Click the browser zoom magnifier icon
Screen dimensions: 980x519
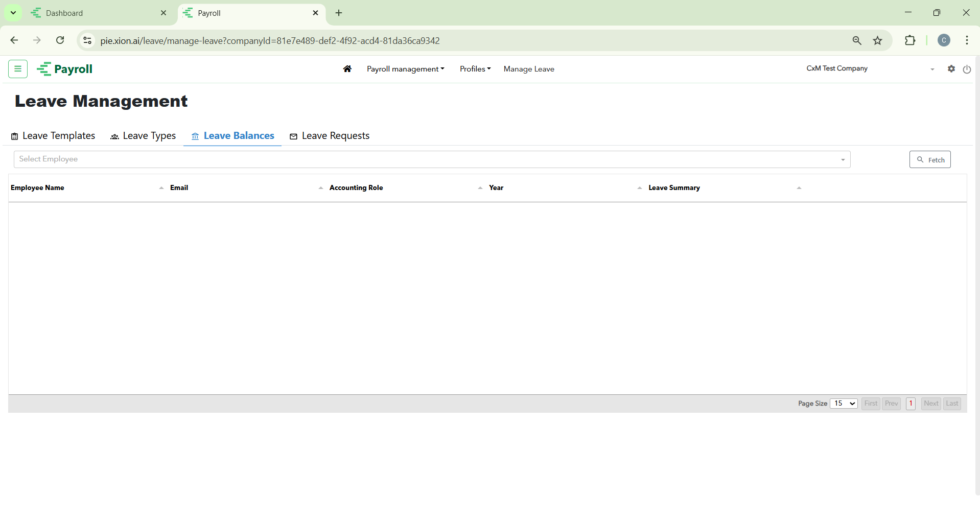pos(857,41)
